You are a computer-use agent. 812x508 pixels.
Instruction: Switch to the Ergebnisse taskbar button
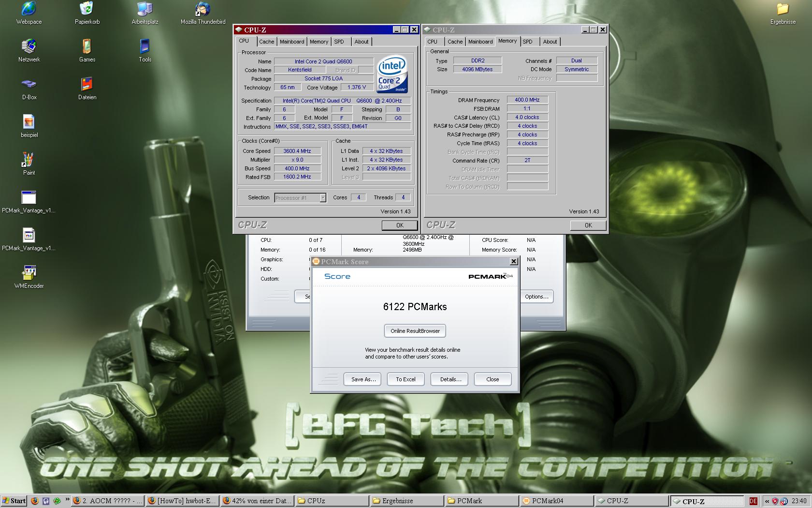[x=406, y=501]
